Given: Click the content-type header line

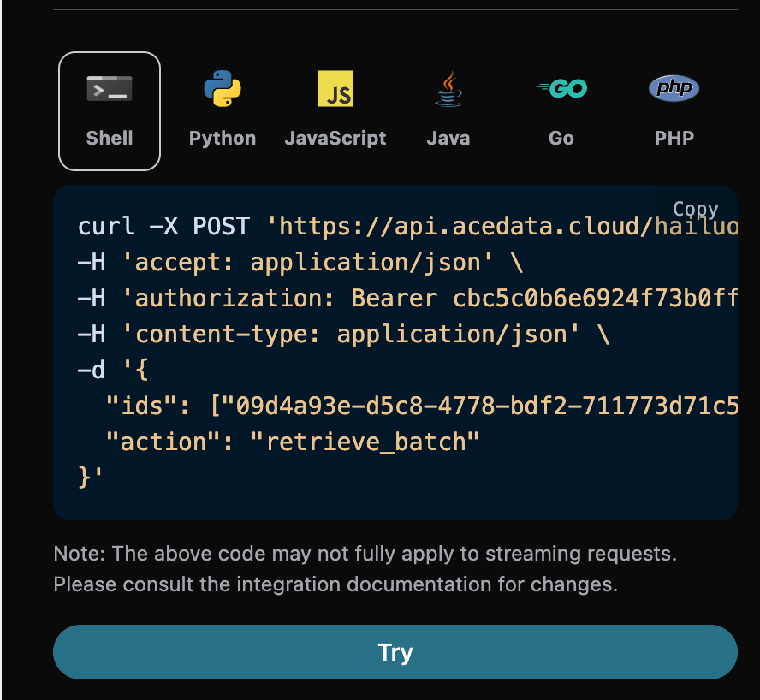Looking at the screenshot, I should [343, 334].
